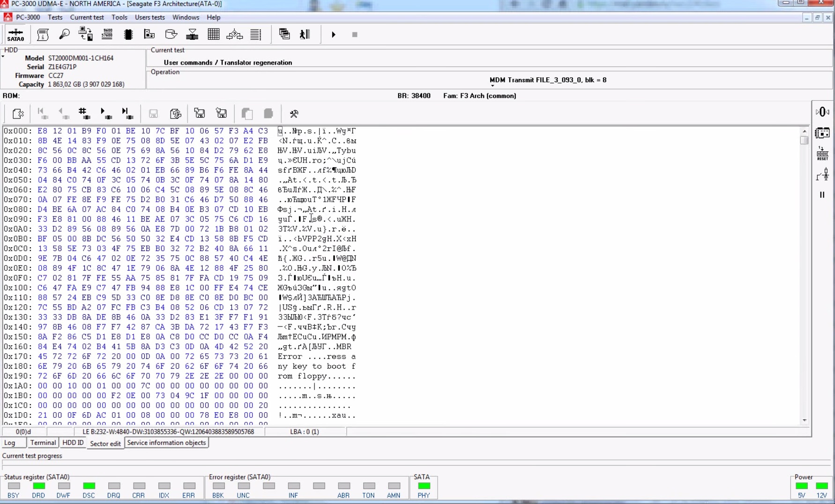Click the hex editor scroll up arrow
The width and height of the screenshot is (835, 504).
[805, 131]
